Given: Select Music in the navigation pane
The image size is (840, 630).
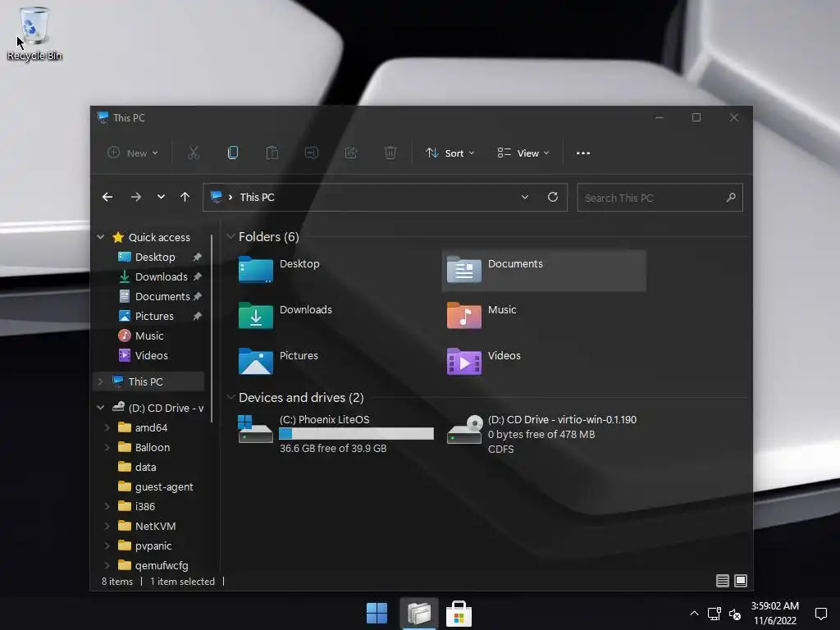Looking at the screenshot, I should (x=149, y=336).
